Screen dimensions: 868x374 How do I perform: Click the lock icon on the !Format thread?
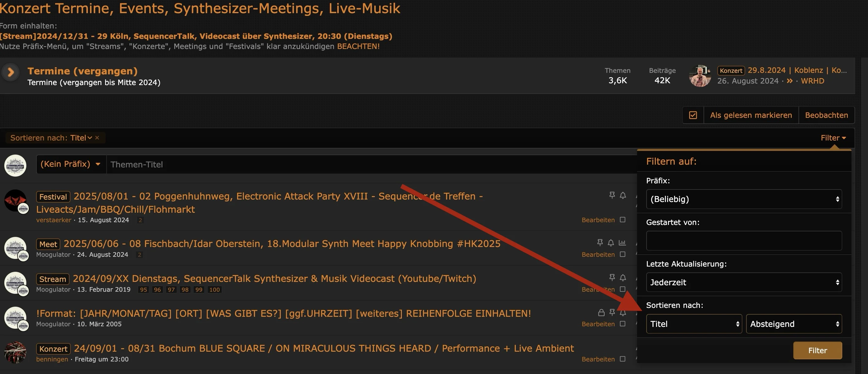pos(601,312)
